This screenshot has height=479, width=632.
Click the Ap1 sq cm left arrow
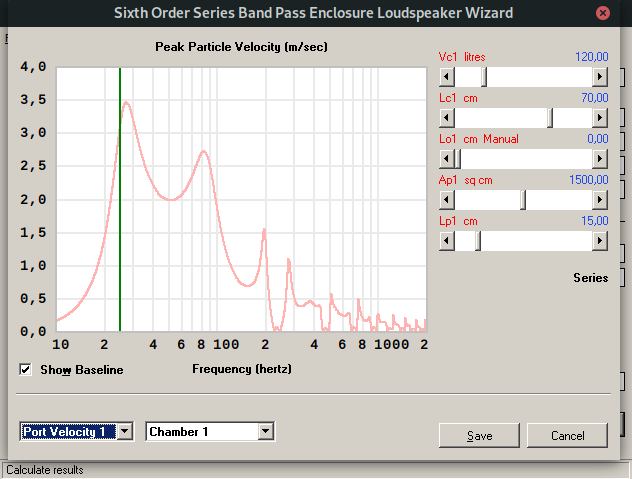click(447, 200)
